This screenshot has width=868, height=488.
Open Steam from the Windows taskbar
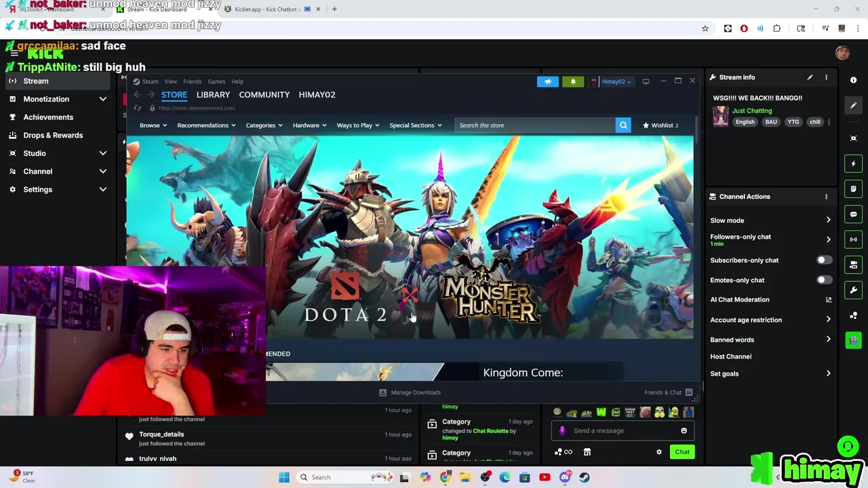(585, 477)
